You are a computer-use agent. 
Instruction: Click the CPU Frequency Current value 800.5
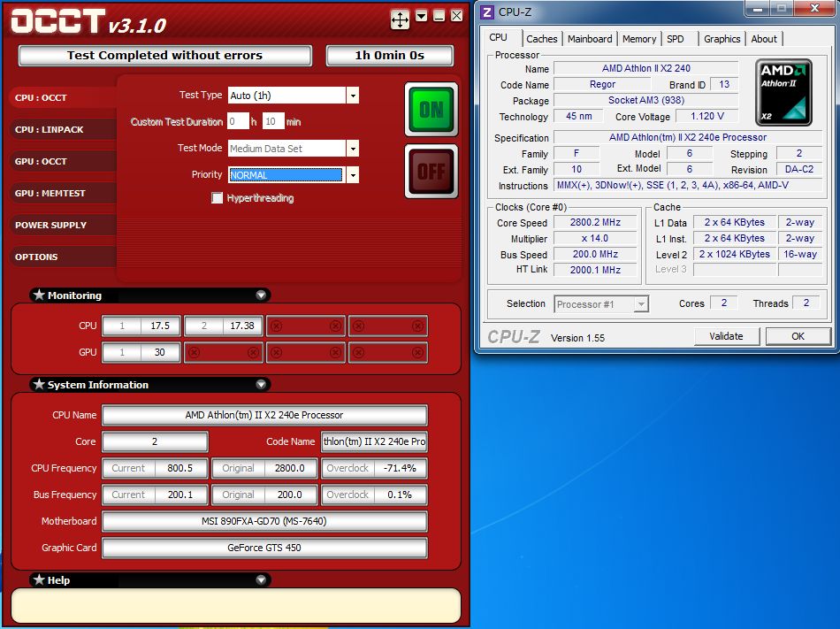pos(180,468)
